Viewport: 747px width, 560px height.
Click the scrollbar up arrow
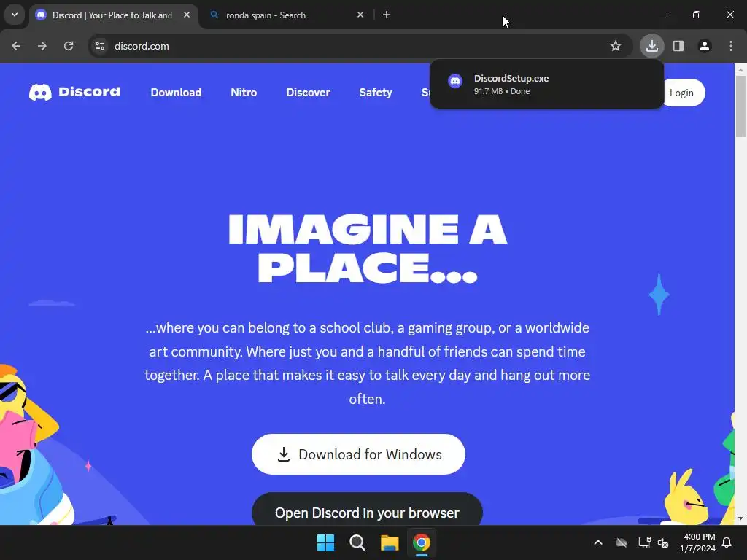pyautogui.click(x=741, y=69)
